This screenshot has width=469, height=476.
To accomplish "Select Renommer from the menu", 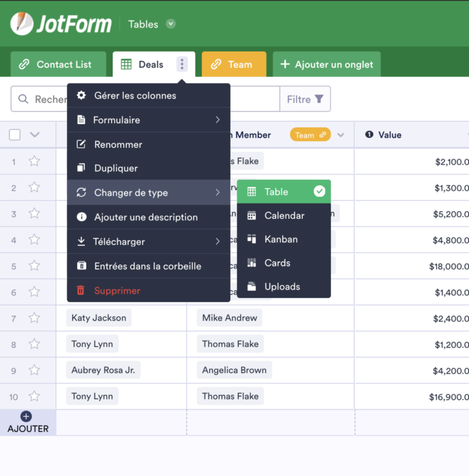I will (149, 145).
